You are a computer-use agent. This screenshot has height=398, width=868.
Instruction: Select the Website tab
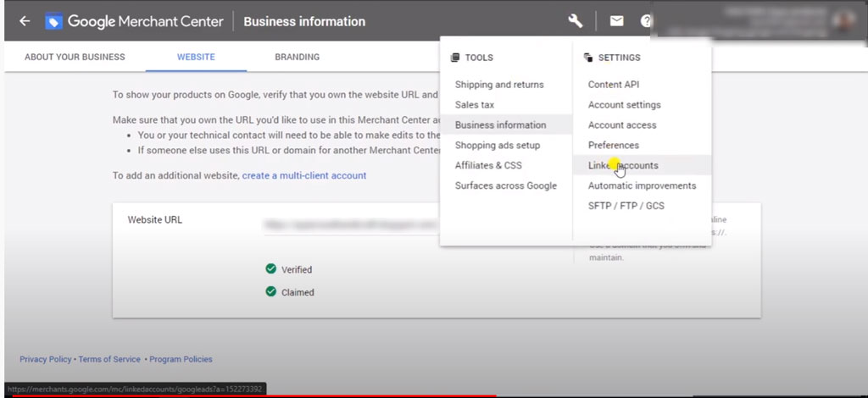coord(196,57)
